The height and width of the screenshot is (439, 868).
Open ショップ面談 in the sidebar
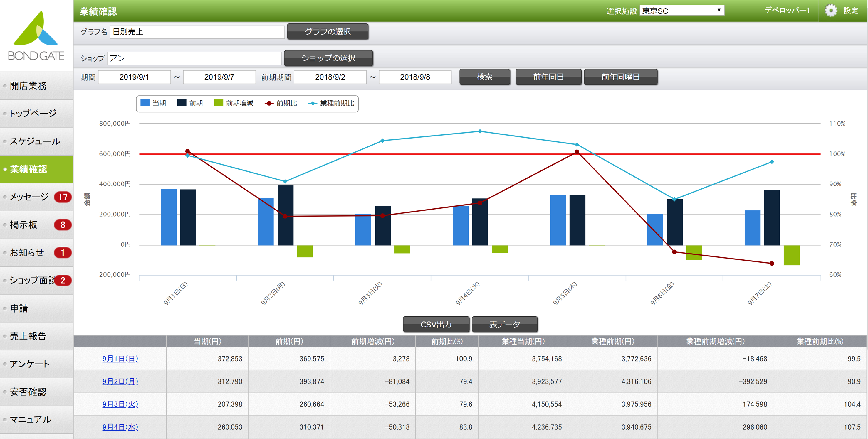pyautogui.click(x=36, y=280)
